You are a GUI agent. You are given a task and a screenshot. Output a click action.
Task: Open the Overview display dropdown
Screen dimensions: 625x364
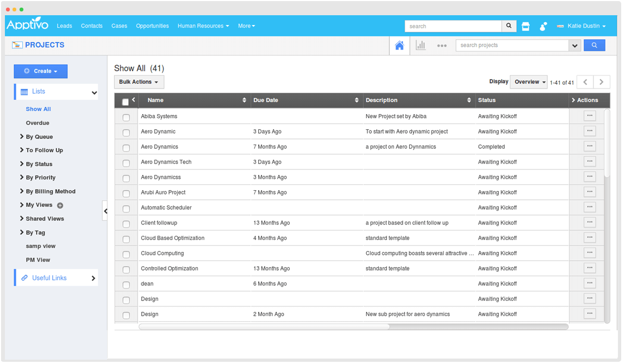[x=528, y=82]
